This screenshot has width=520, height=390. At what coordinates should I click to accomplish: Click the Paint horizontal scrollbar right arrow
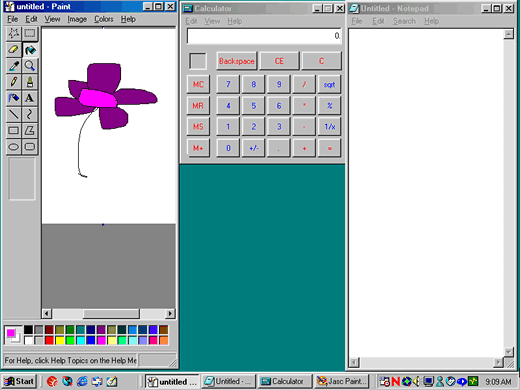170,314
